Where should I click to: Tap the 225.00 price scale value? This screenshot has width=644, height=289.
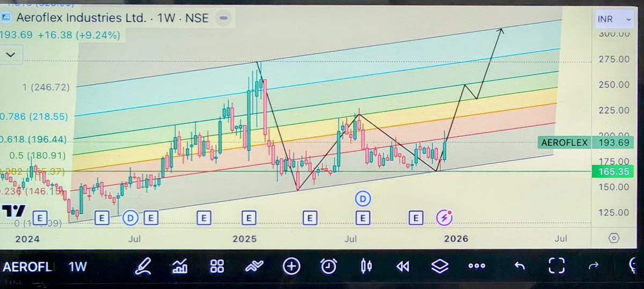614,110
